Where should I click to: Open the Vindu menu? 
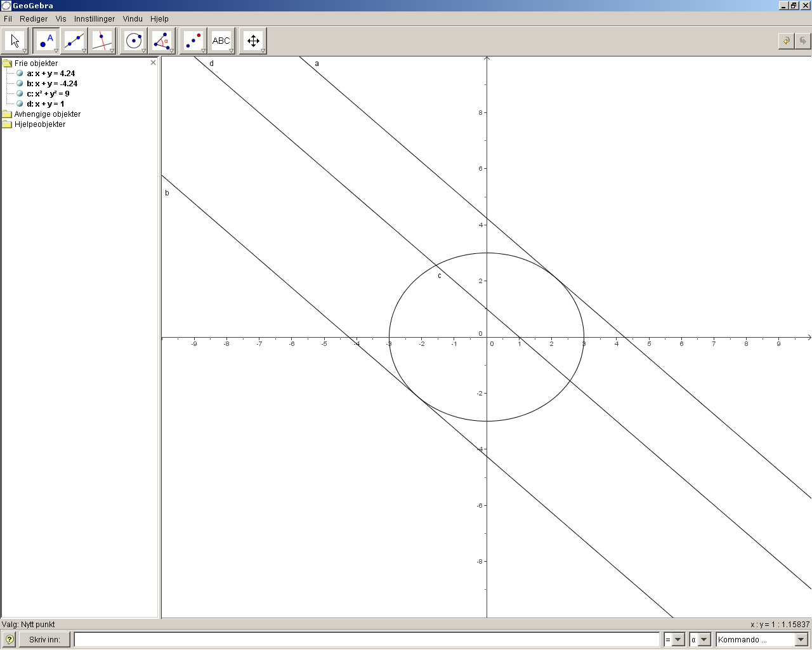[133, 19]
